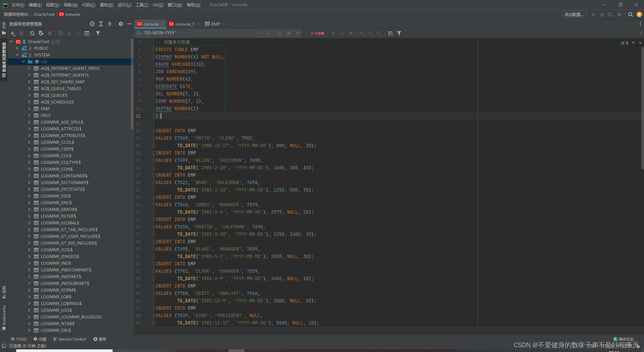
Task: Click the filter funnel icon in database explorer
Action: pyautogui.click(x=98, y=33)
